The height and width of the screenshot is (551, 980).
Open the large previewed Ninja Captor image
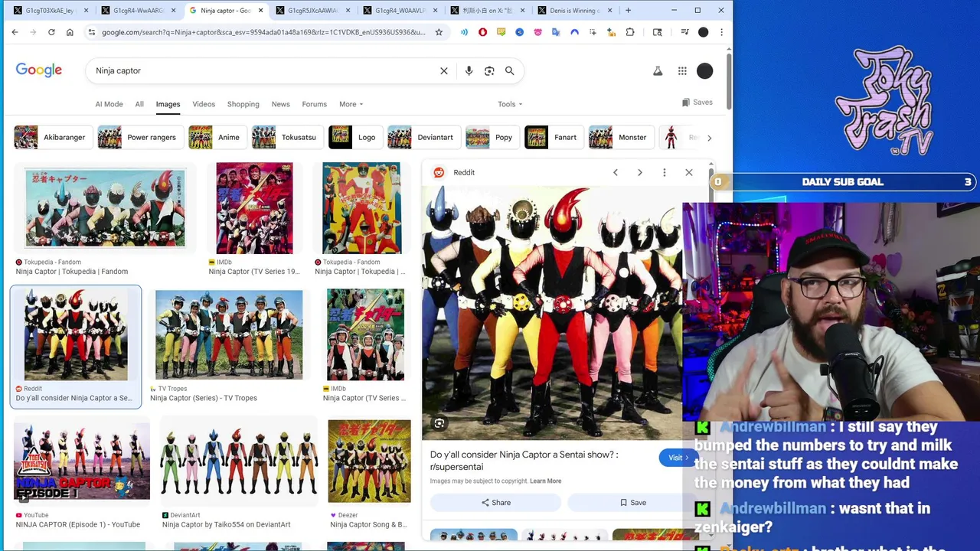(x=553, y=312)
